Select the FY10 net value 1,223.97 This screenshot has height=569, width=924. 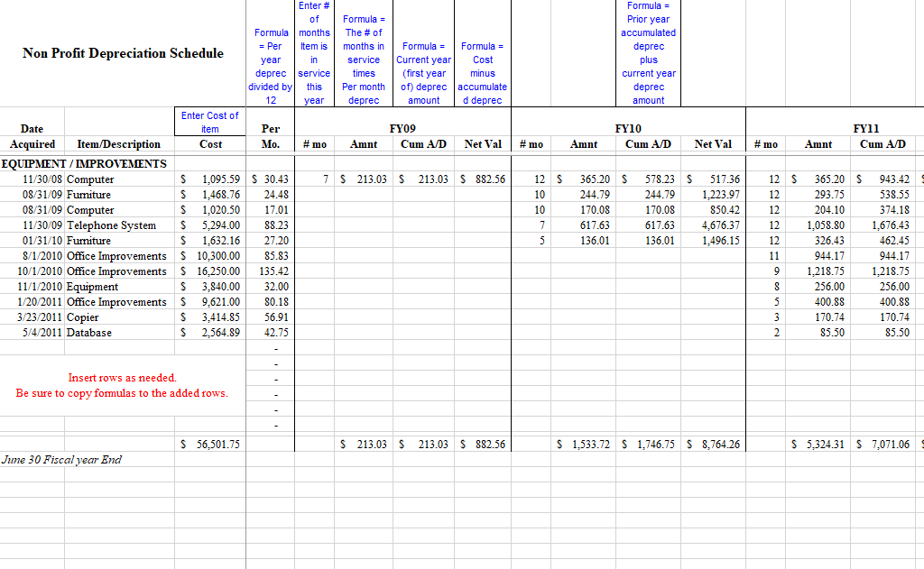pos(721,195)
